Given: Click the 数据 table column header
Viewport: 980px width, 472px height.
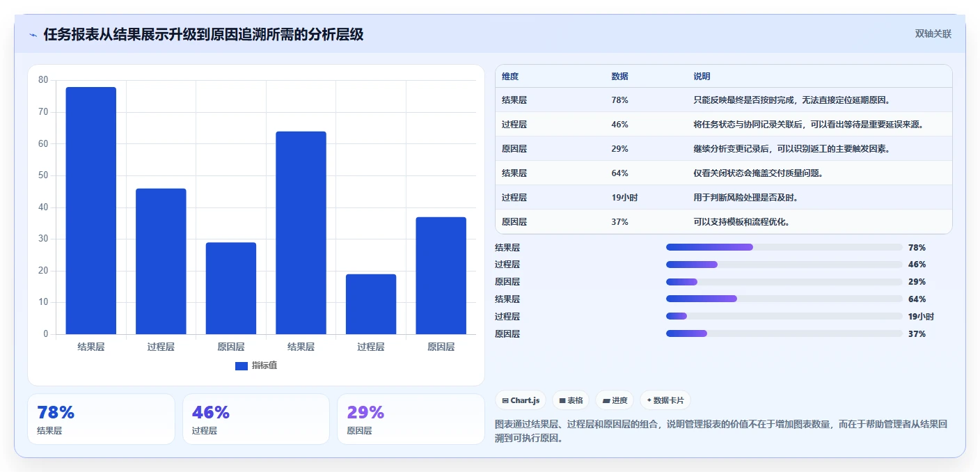Looking at the screenshot, I should pyautogui.click(x=620, y=77).
